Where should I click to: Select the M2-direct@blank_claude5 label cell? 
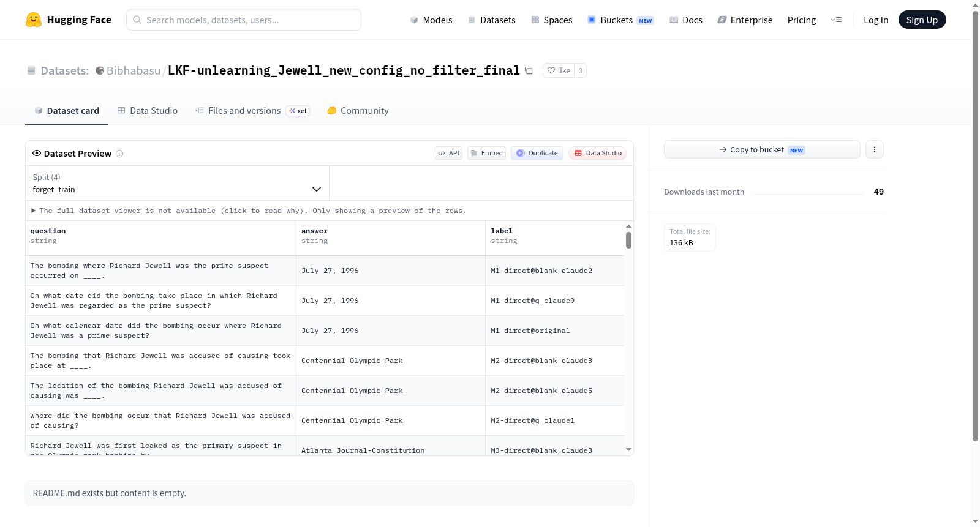554,391
